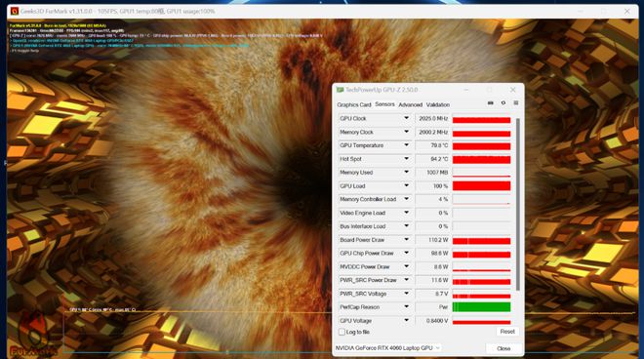This screenshot has width=644, height=359.
Task: Select the NVIDIA GeForce RTX 4060 GPU selector
Action: pos(387,348)
